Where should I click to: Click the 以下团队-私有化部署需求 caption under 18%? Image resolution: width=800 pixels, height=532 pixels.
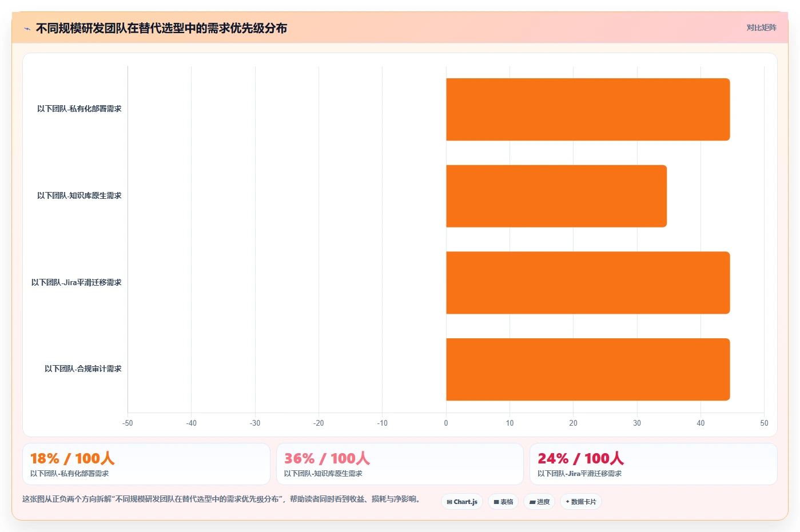(69, 474)
